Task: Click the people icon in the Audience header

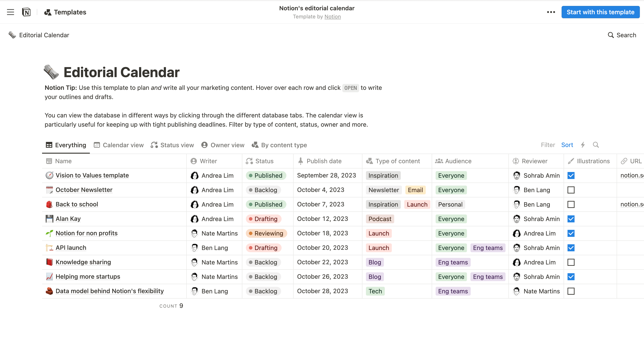Action: [x=439, y=161]
